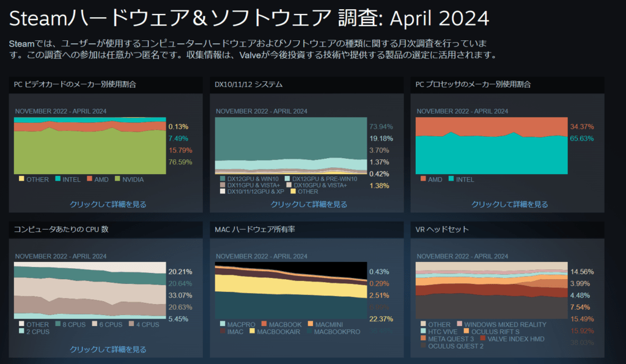Click the 5.45% value in CPU count panel
The image size is (626, 364).
(178, 319)
